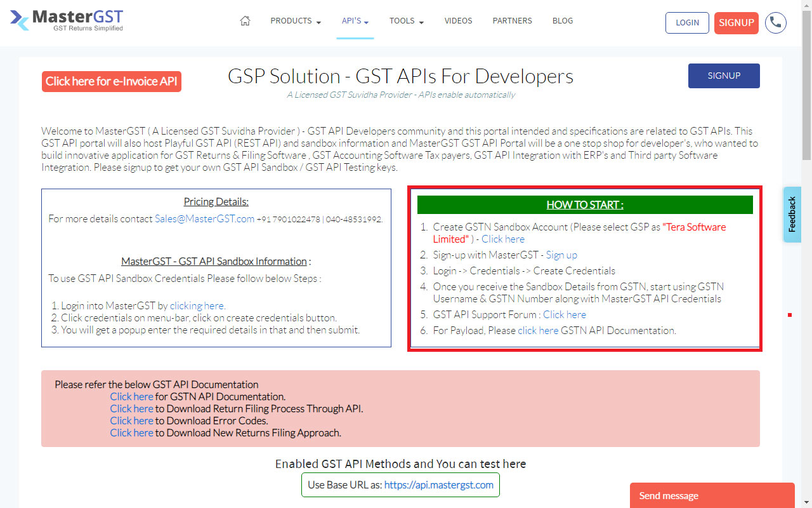Viewport: 812px width, 508px height.
Task: Click the phone call icon in the header
Action: tap(775, 22)
